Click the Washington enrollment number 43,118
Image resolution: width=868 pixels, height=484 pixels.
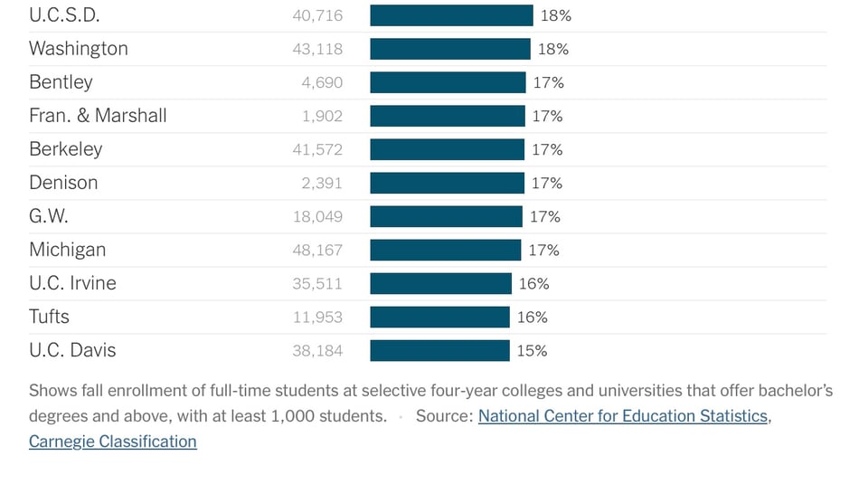click(x=317, y=49)
